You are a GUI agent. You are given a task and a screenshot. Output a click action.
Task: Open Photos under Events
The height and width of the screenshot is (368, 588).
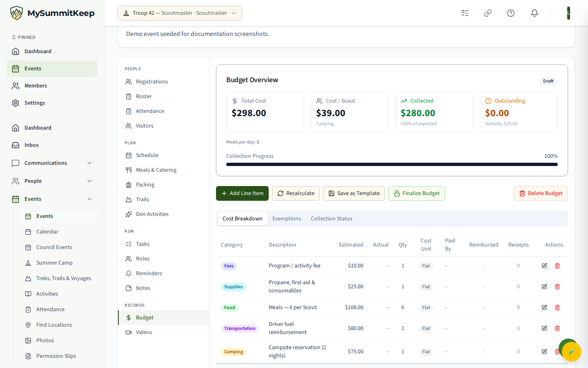click(x=59, y=341)
